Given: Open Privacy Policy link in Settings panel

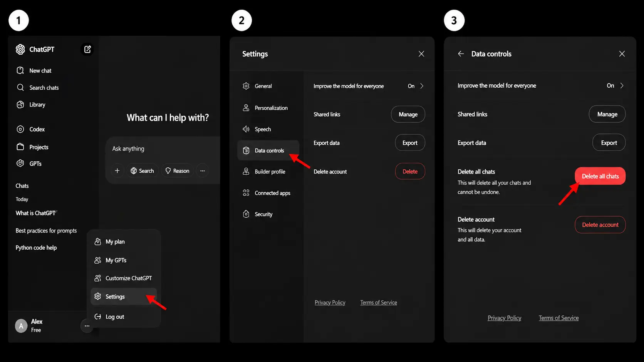Looking at the screenshot, I should 330,303.
